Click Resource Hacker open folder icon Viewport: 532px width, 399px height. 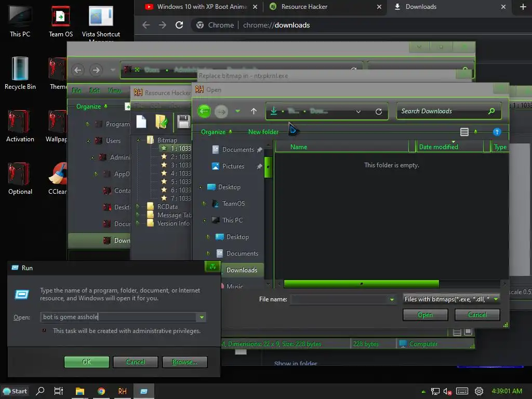(162, 122)
